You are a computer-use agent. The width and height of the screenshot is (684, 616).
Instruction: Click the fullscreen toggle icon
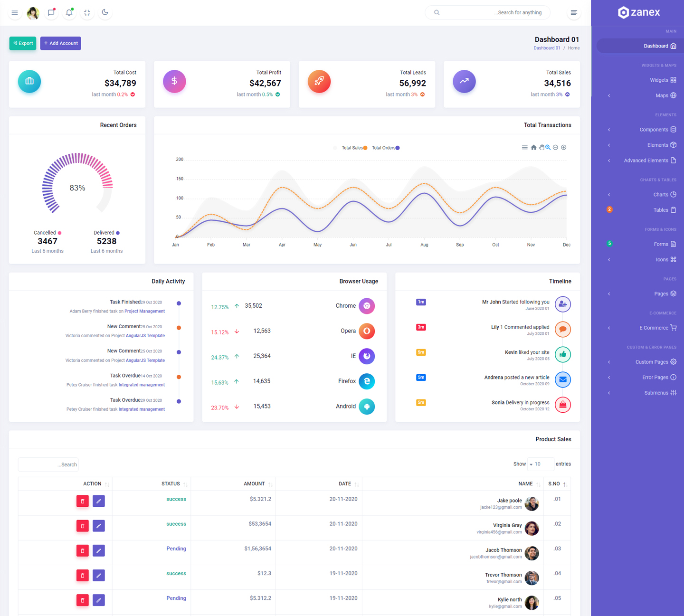click(87, 13)
